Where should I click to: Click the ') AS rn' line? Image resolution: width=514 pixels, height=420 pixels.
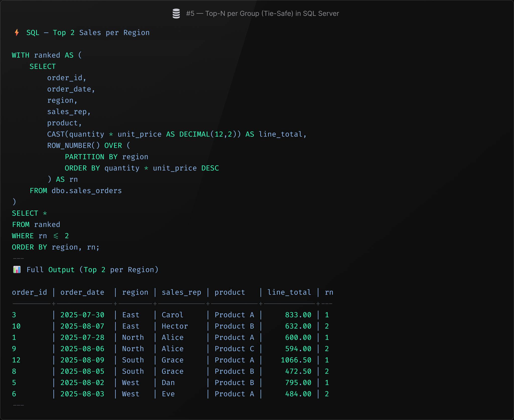[62, 179]
